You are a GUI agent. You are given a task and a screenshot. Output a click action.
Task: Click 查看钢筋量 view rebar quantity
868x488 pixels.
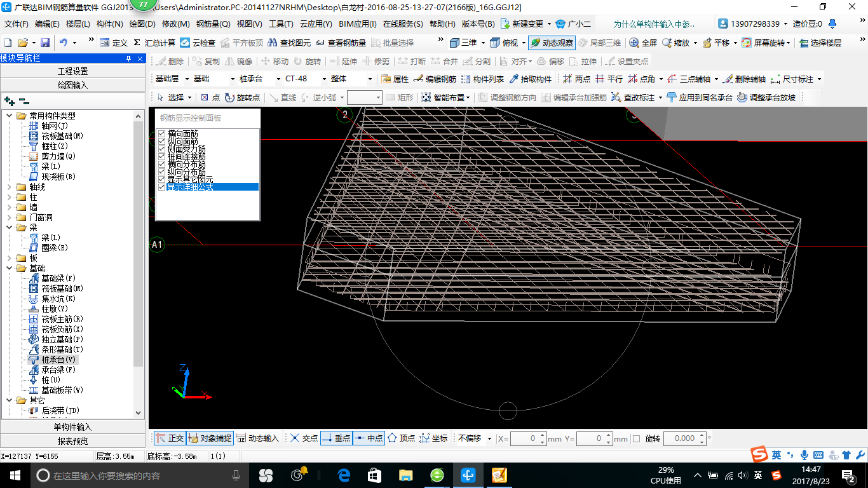[x=341, y=43]
